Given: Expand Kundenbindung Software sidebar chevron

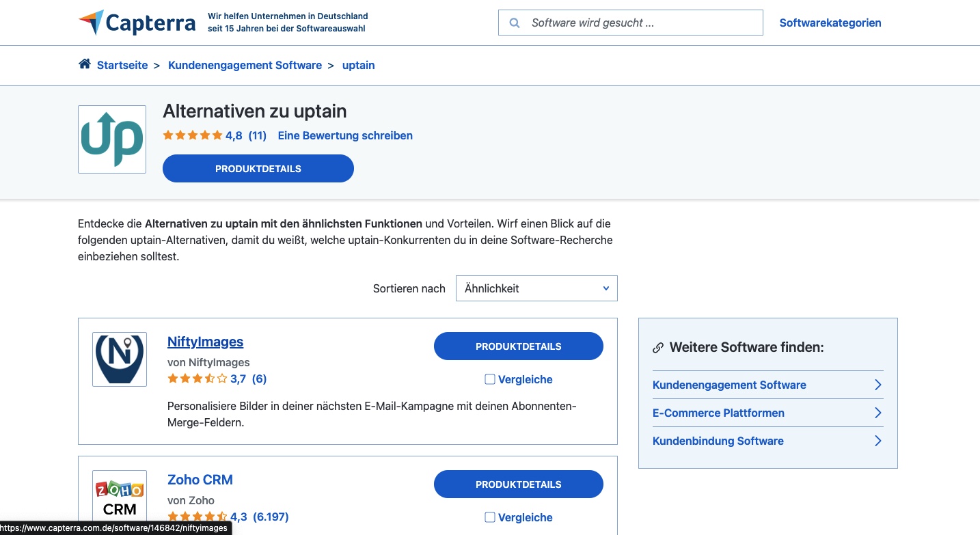Looking at the screenshot, I should pyautogui.click(x=877, y=441).
